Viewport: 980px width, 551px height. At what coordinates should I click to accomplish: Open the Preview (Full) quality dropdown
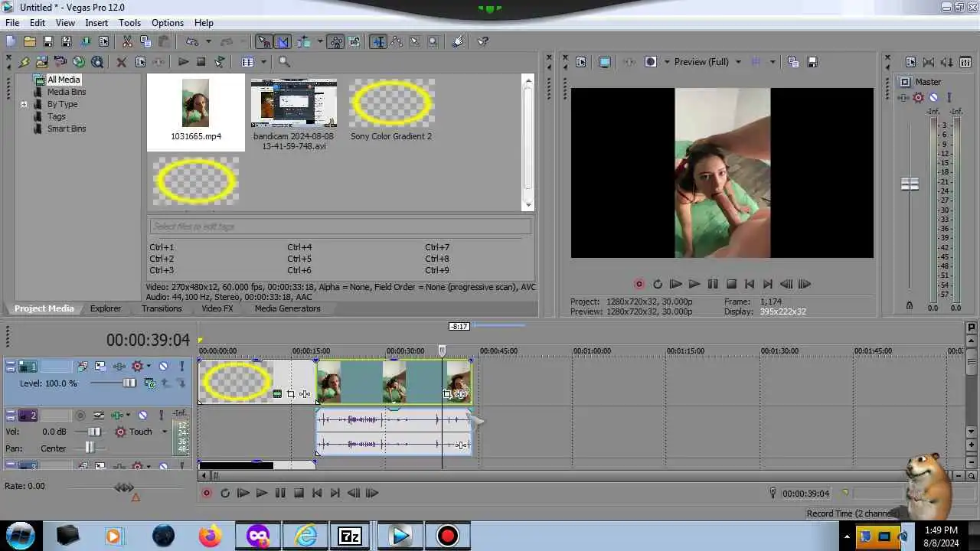(x=738, y=62)
